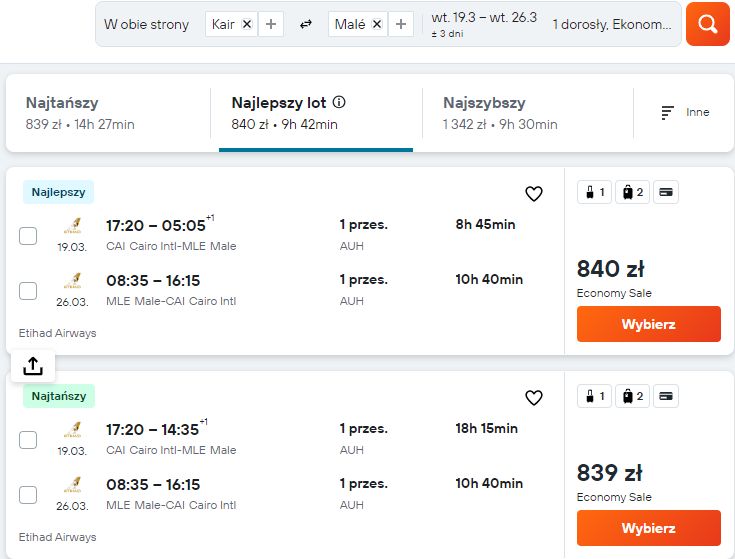This screenshot has height=559, width=735.
Task: Swap origin and destination with arrows icon
Action: coord(306,24)
